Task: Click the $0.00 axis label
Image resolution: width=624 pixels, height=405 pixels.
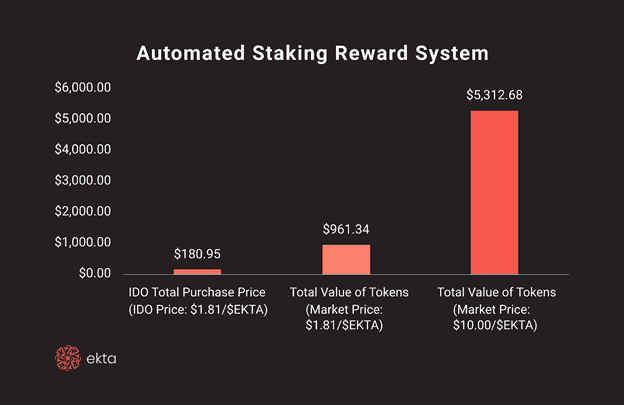Action: click(95, 273)
